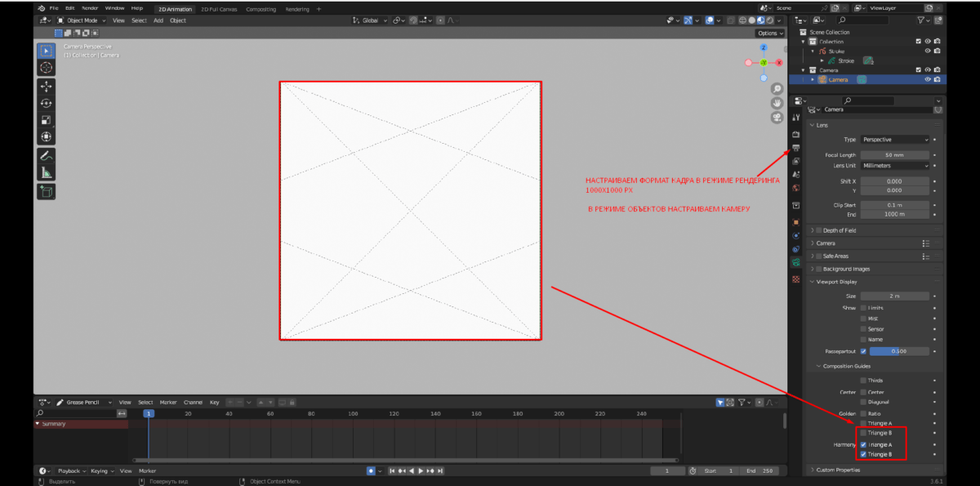Select the 3D Cursor tool
The image size is (980, 486).
[x=46, y=68]
